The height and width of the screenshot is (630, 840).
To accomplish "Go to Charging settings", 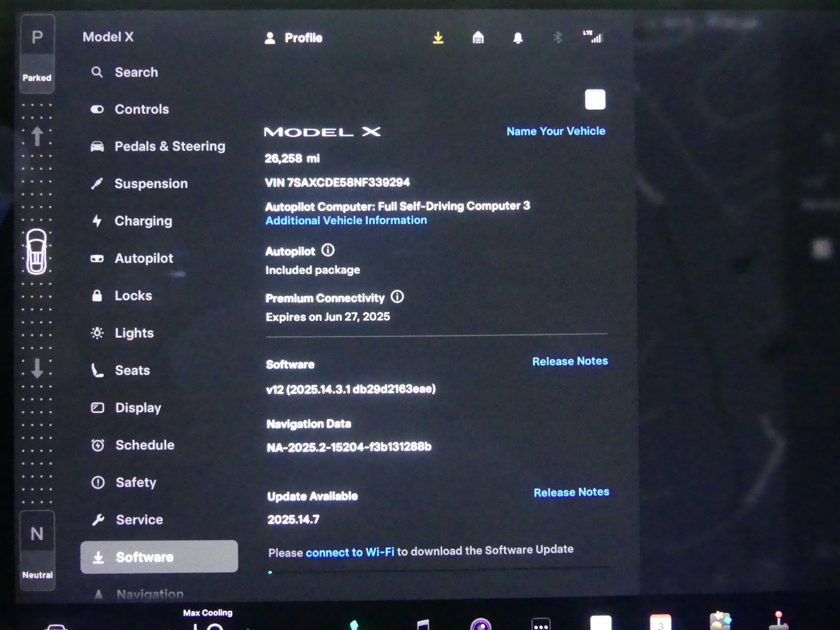I will coord(143,221).
